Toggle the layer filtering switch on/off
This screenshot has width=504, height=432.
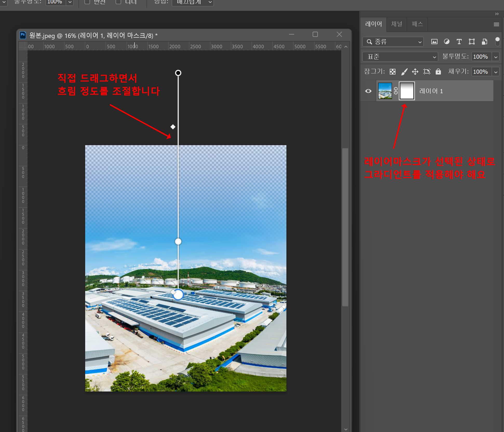tap(497, 41)
